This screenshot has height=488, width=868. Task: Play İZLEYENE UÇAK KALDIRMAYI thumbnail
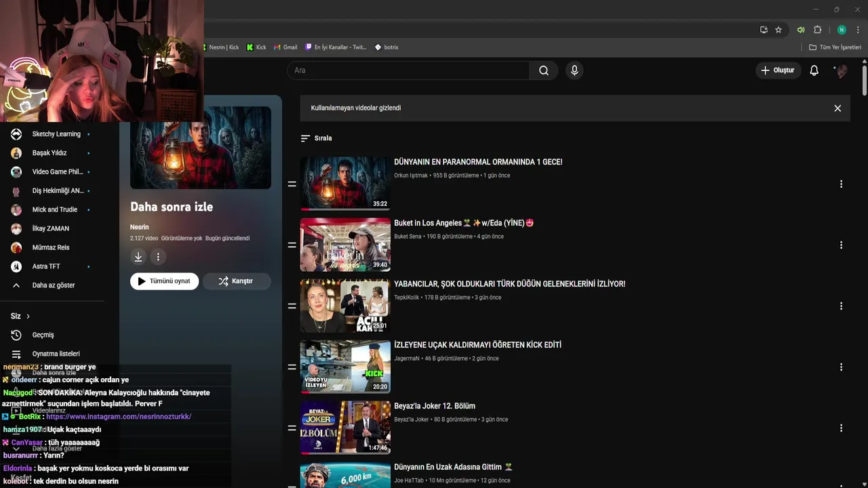tap(345, 367)
